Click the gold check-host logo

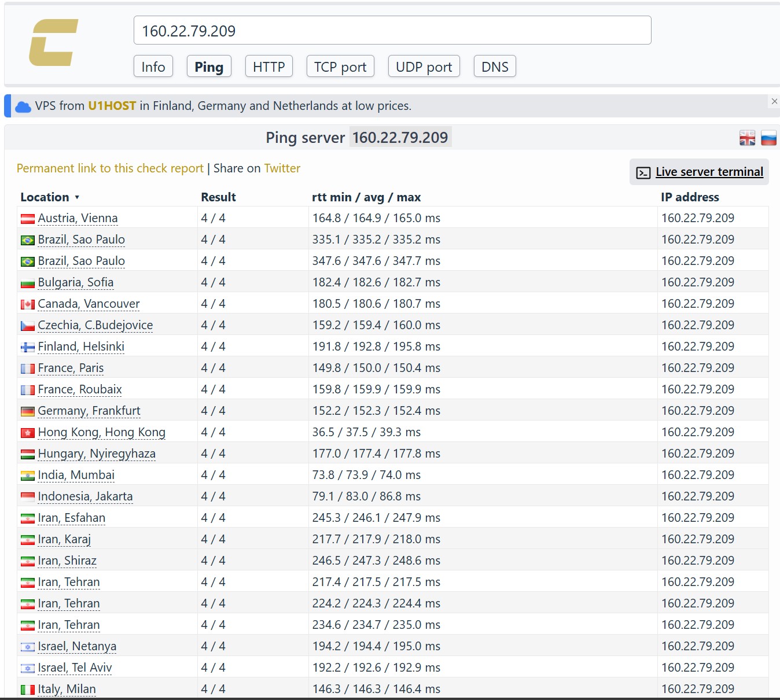tap(53, 43)
